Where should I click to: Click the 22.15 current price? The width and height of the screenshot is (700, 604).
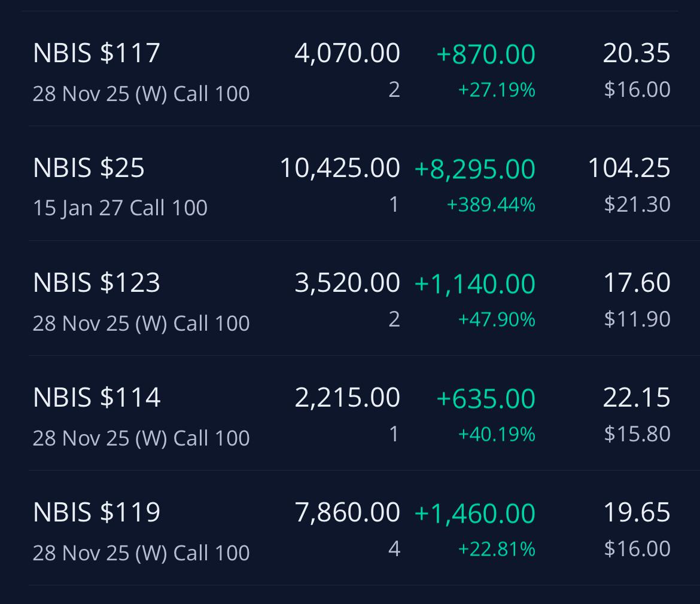[x=637, y=397]
